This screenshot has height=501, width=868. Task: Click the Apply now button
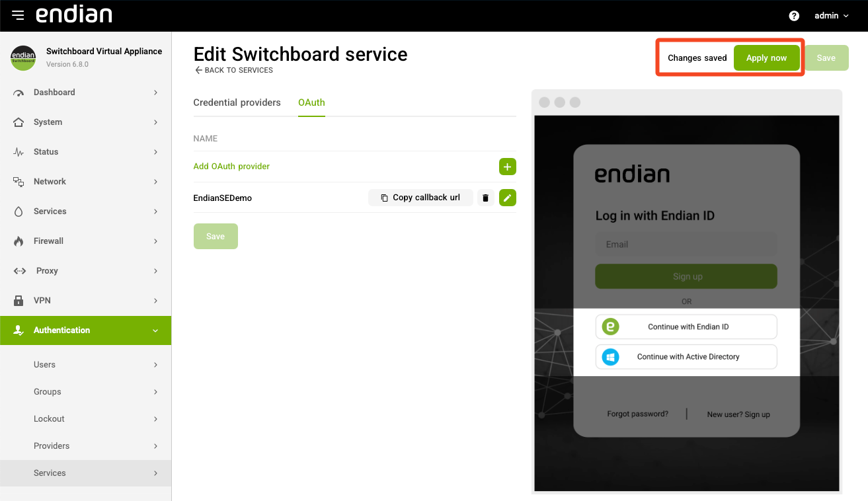766,58
